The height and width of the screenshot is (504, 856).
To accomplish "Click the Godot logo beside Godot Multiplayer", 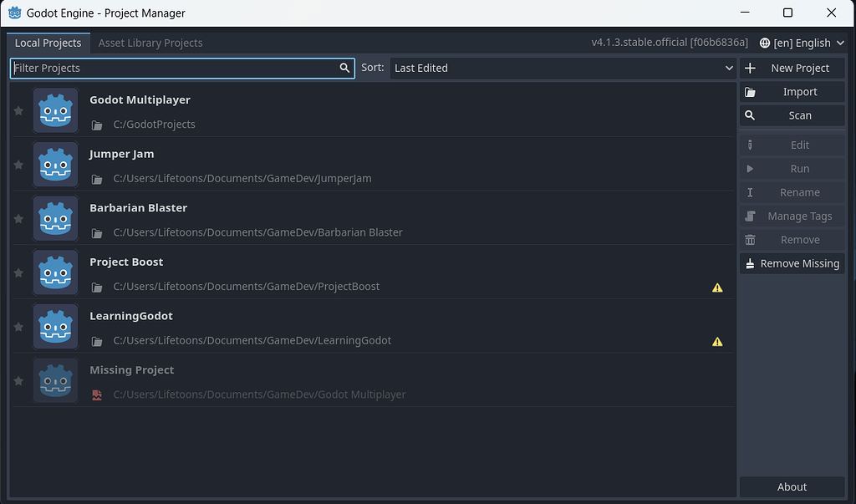I will pyautogui.click(x=55, y=109).
